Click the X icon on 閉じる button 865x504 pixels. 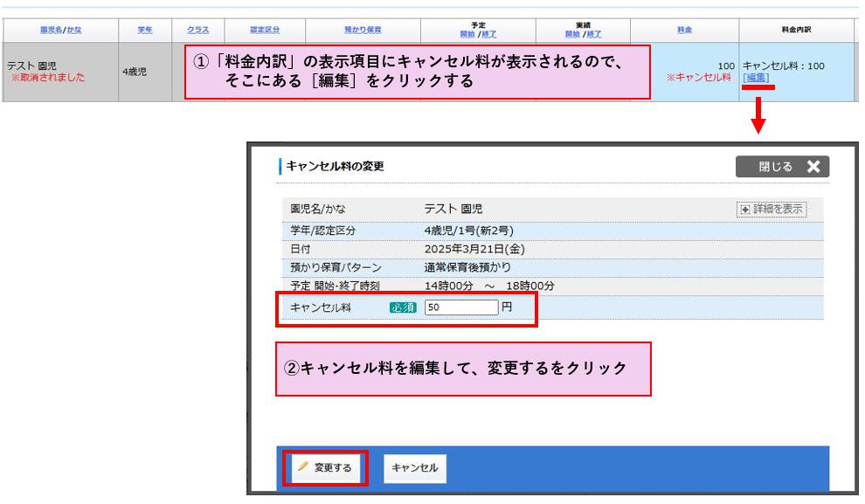pyautogui.click(x=813, y=168)
